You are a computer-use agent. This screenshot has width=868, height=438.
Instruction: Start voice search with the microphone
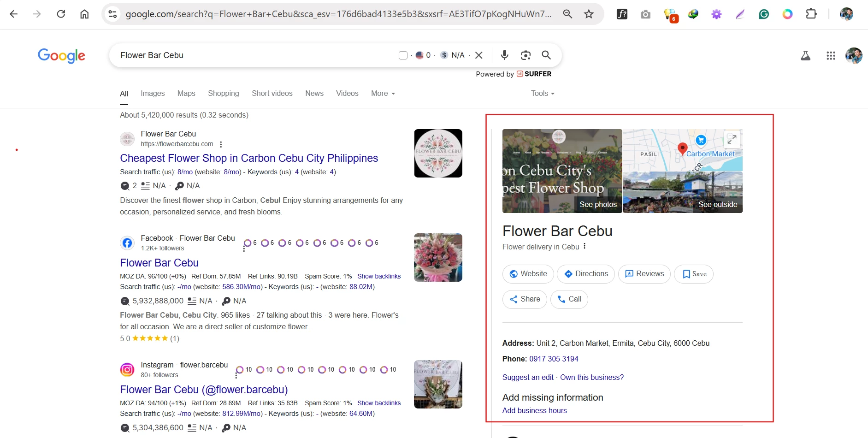(505, 55)
